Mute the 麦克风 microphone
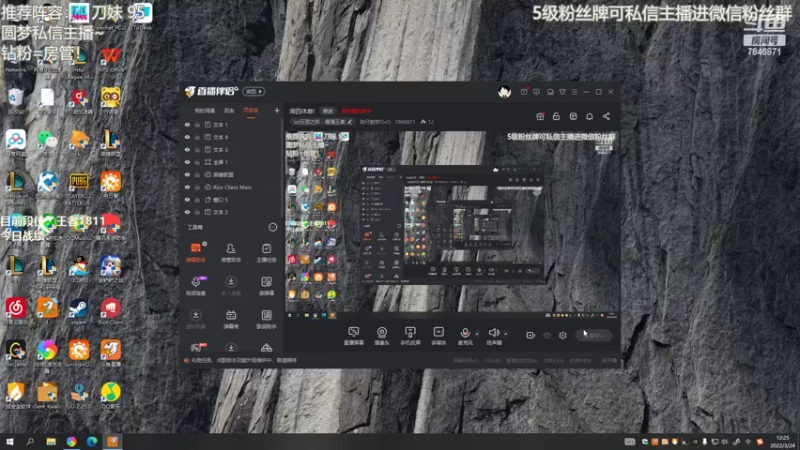The image size is (800, 450). [x=465, y=336]
